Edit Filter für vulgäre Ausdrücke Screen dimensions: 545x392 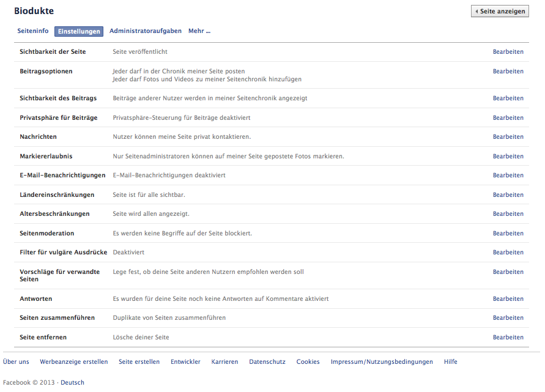pyautogui.click(x=508, y=253)
